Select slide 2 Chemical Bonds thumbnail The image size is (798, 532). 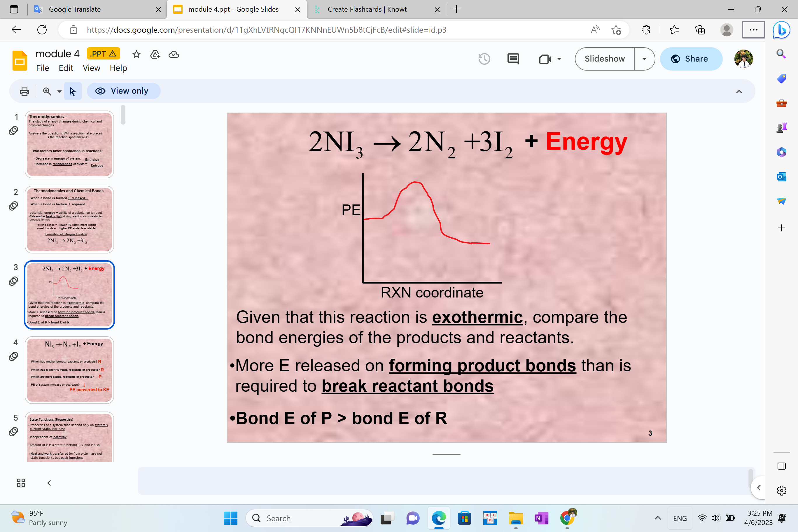coord(69,220)
